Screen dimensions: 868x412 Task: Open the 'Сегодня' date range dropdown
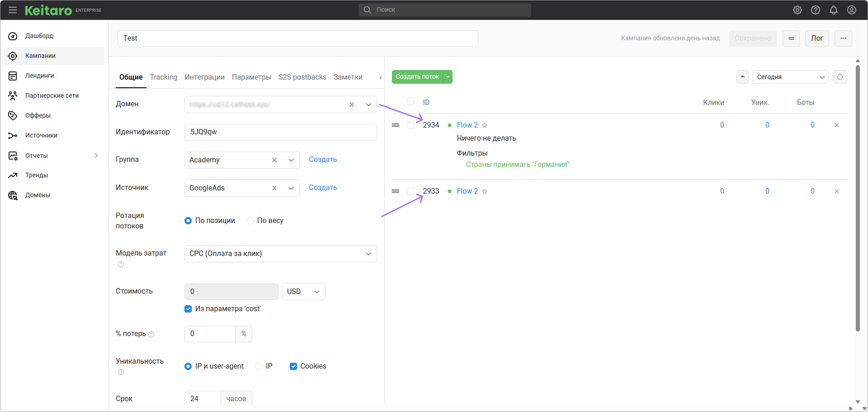coord(790,77)
